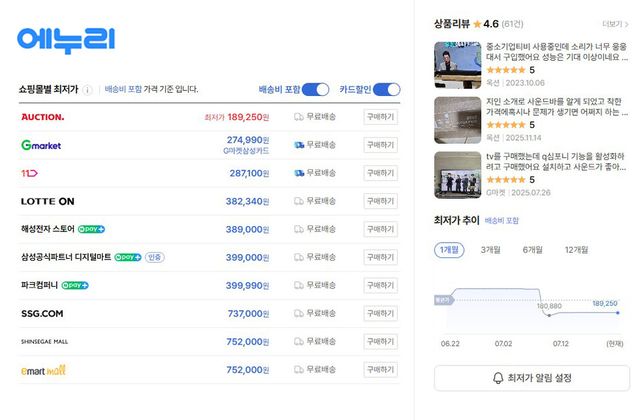
Task: Click the AUCTION price 189,250원
Action: click(248, 117)
